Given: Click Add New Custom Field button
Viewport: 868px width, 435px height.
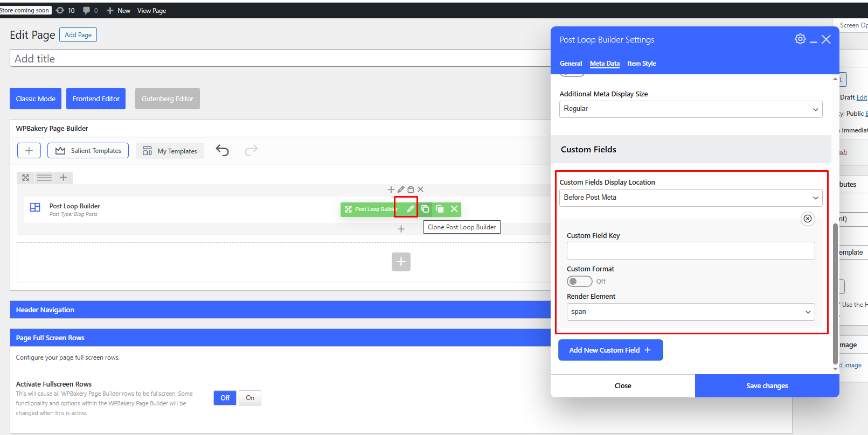Looking at the screenshot, I should point(610,350).
